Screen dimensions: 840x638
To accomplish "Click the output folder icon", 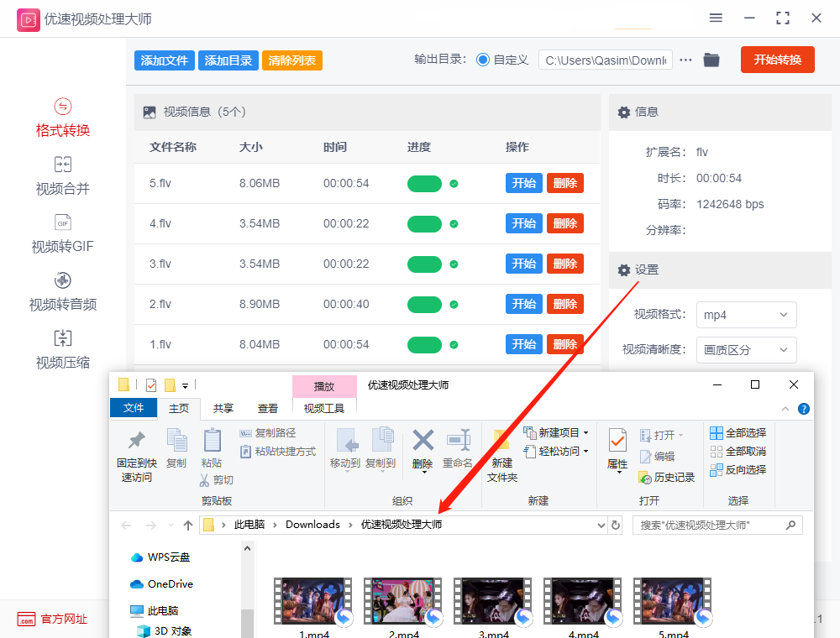I will click(711, 60).
